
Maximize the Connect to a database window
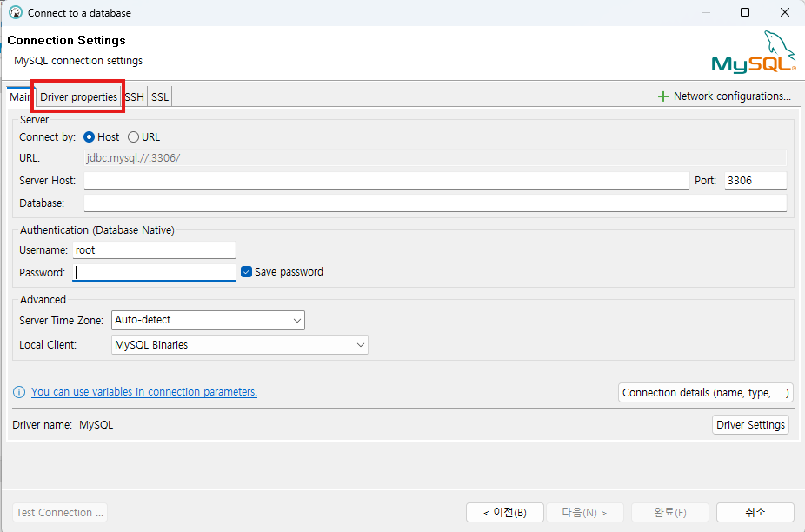[745, 12]
